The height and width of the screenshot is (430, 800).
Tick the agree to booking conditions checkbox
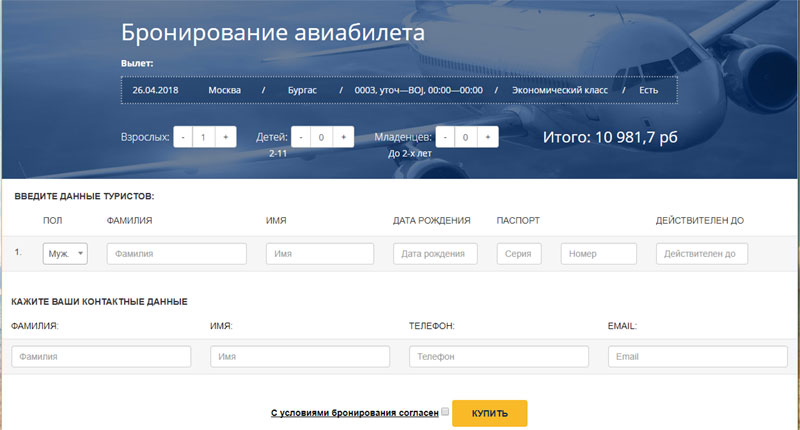click(x=445, y=412)
